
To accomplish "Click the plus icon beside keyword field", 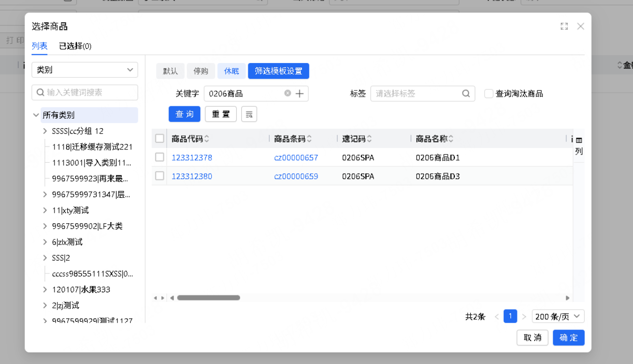I will 300,94.
